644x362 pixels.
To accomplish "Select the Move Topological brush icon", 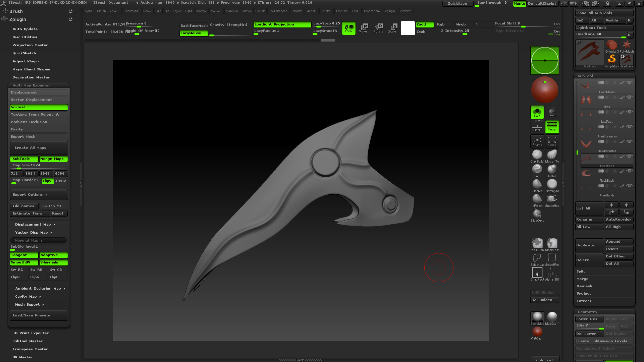I will click(x=552, y=155).
